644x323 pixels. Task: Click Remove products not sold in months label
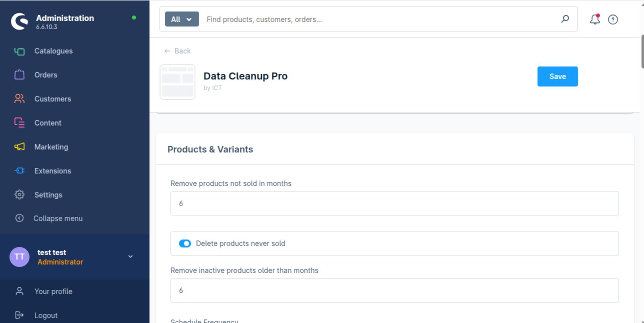pos(231,183)
